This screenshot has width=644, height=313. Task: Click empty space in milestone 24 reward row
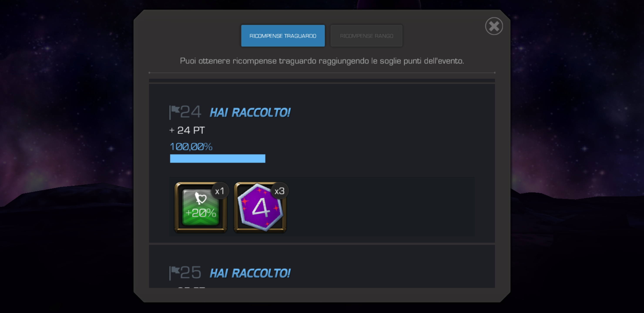pos(380,207)
